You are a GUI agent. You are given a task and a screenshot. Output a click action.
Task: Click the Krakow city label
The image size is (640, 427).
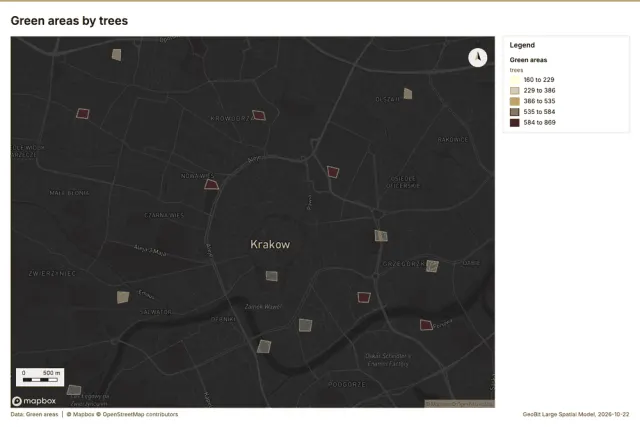coord(270,245)
